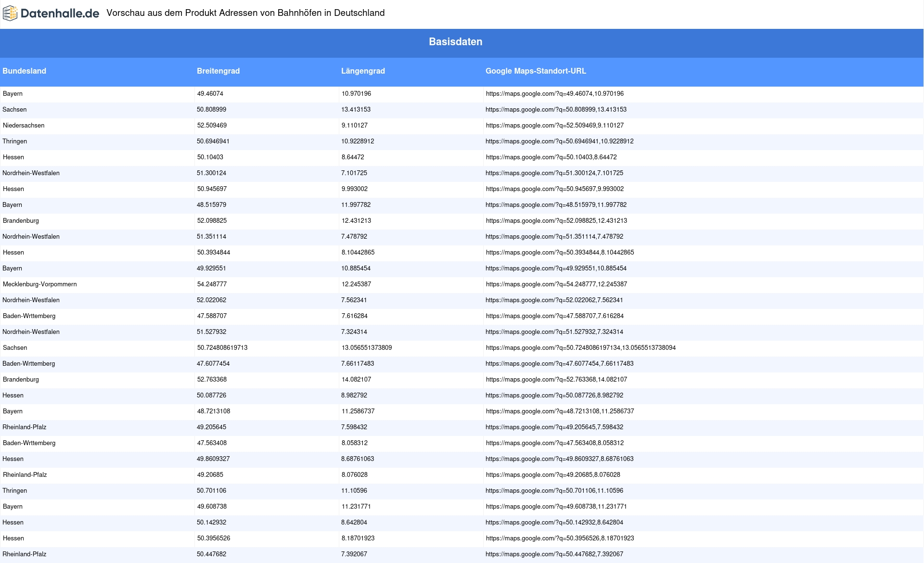Screen dimensions: 924x563
Task: Select the Google Maps-Standort-URL column header
Action: [536, 71]
